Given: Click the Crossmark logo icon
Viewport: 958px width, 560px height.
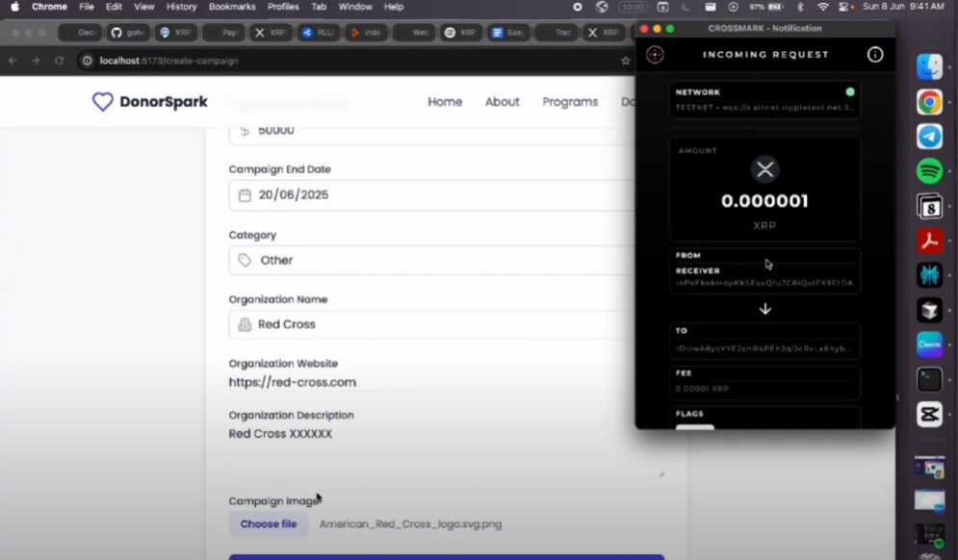Looking at the screenshot, I should coord(655,55).
